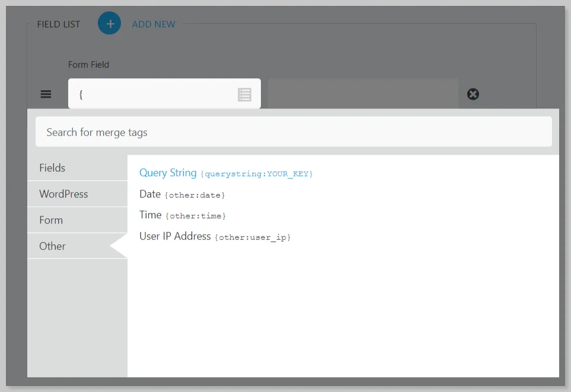Click the {other:user_ip} tag code
This screenshot has height=392, width=571.
(253, 237)
